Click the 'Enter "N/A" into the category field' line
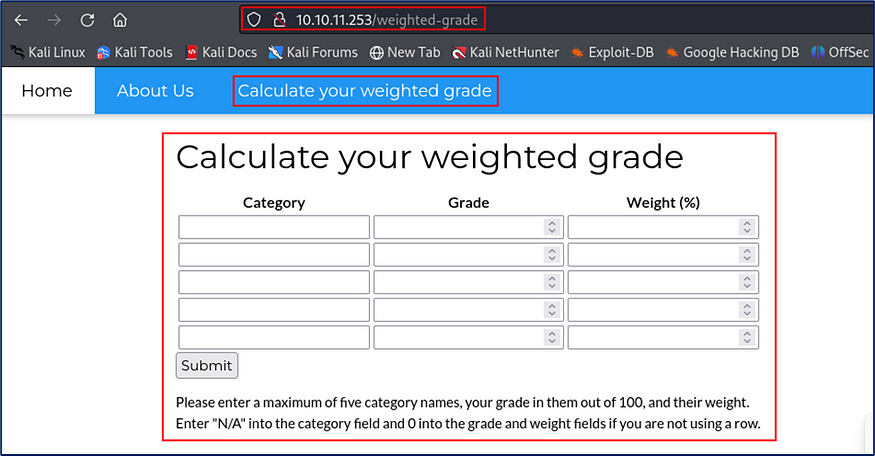 point(468,424)
